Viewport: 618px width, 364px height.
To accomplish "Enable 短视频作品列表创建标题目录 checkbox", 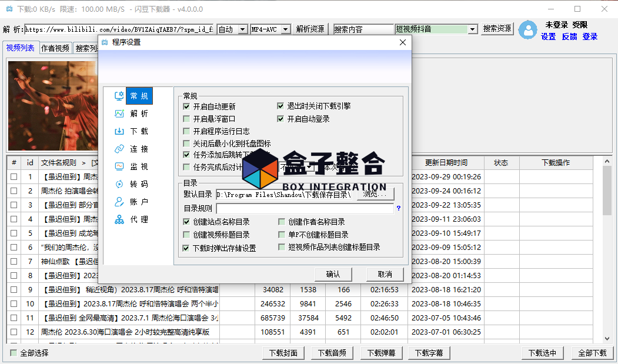I will click(282, 247).
